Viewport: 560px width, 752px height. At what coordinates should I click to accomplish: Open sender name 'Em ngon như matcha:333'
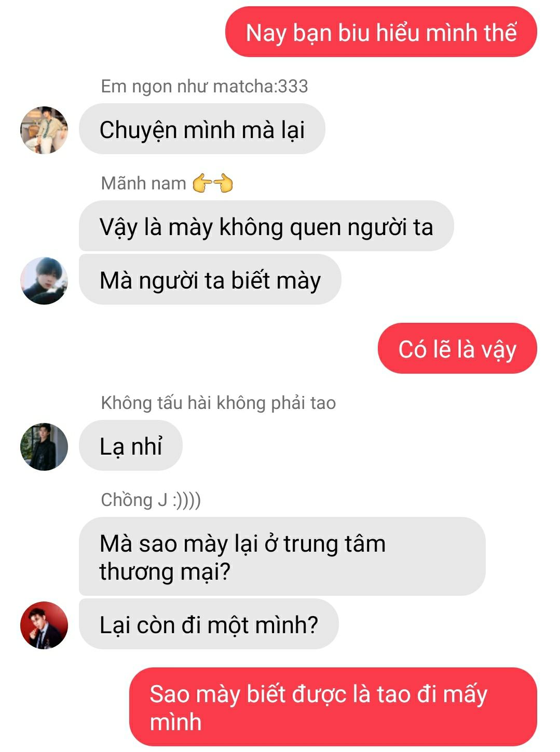click(x=204, y=86)
